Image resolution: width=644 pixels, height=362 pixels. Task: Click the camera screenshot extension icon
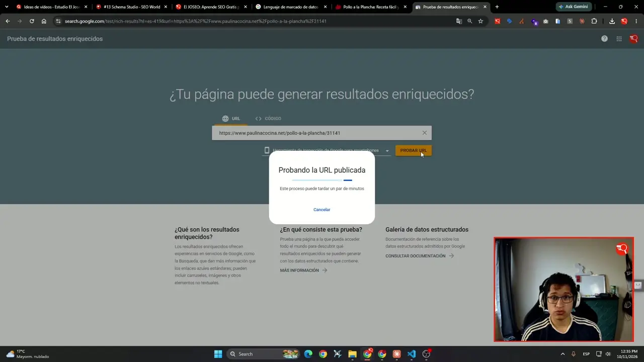tap(546, 21)
